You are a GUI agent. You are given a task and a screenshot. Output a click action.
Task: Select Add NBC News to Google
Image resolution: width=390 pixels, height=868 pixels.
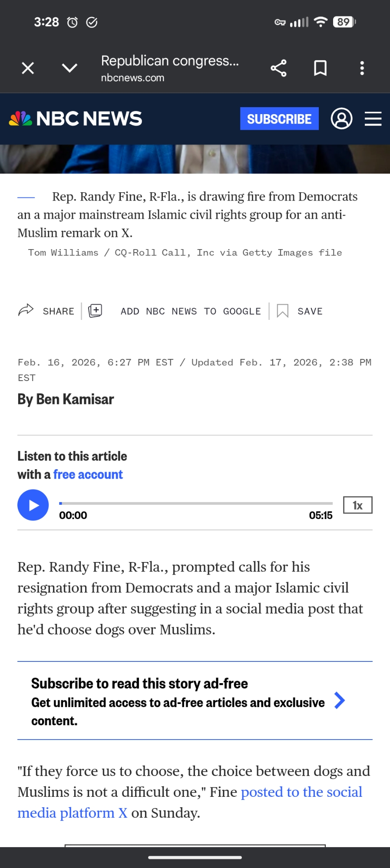pos(191,311)
